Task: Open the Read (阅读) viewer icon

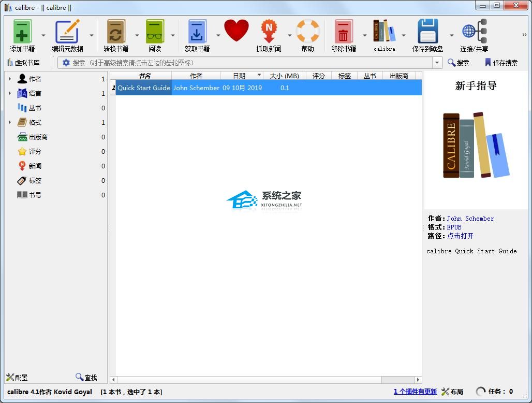Action: pyautogui.click(x=155, y=31)
